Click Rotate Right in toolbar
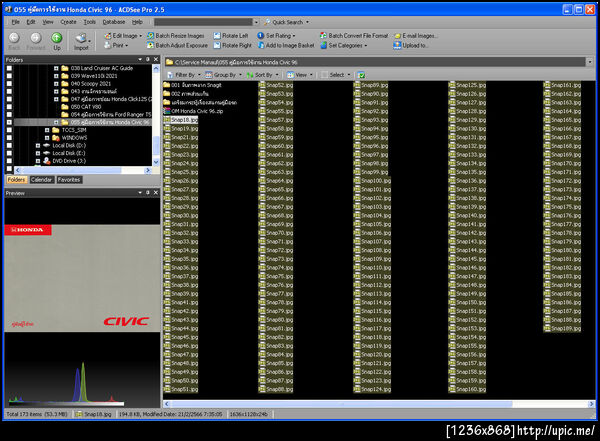 pyautogui.click(x=234, y=45)
